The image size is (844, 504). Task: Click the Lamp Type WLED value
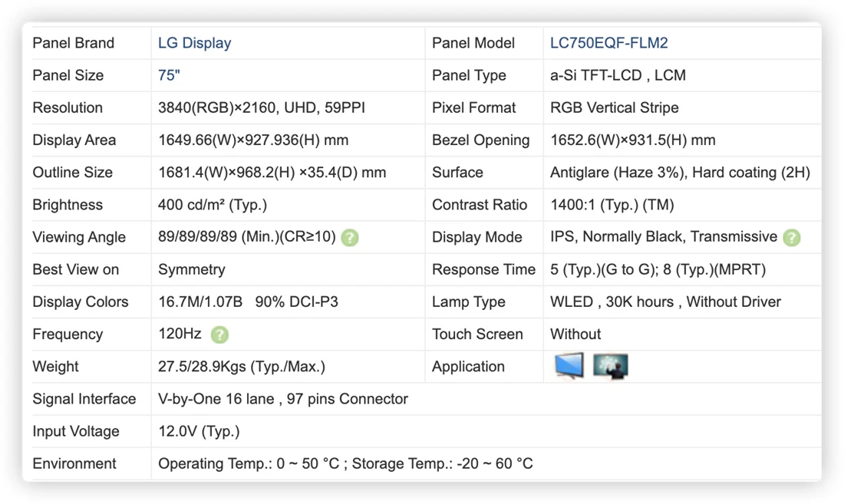click(665, 301)
